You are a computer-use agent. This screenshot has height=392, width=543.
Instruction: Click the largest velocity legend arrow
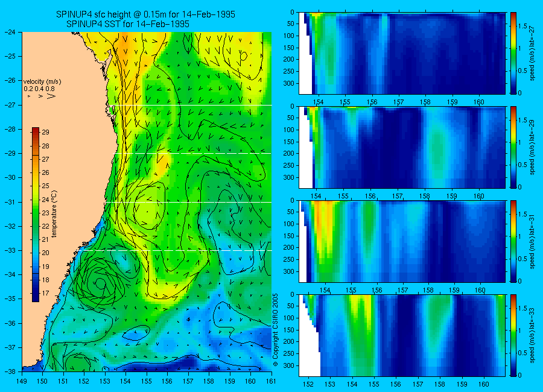tap(51, 96)
